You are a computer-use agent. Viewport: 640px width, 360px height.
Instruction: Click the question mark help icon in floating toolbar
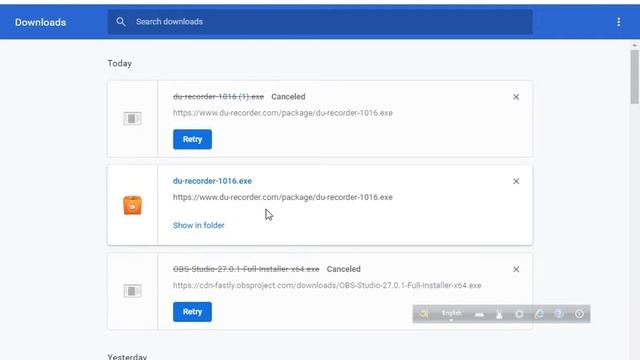tap(559, 314)
